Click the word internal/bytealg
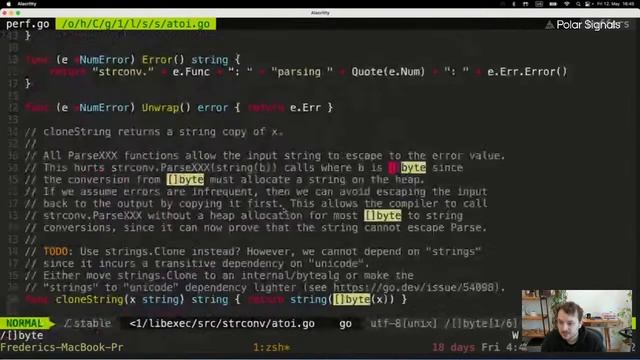The height and width of the screenshot is (360, 640). point(290,276)
